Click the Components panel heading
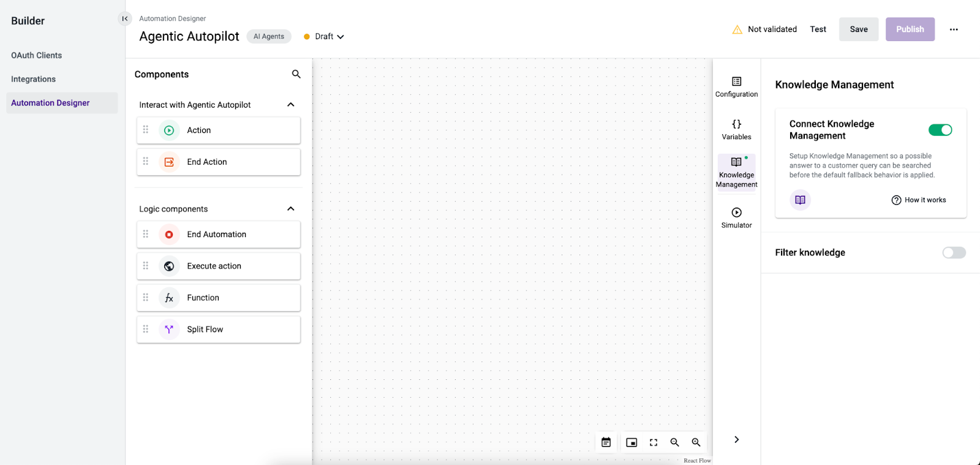The width and height of the screenshot is (980, 465). coord(162,74)
